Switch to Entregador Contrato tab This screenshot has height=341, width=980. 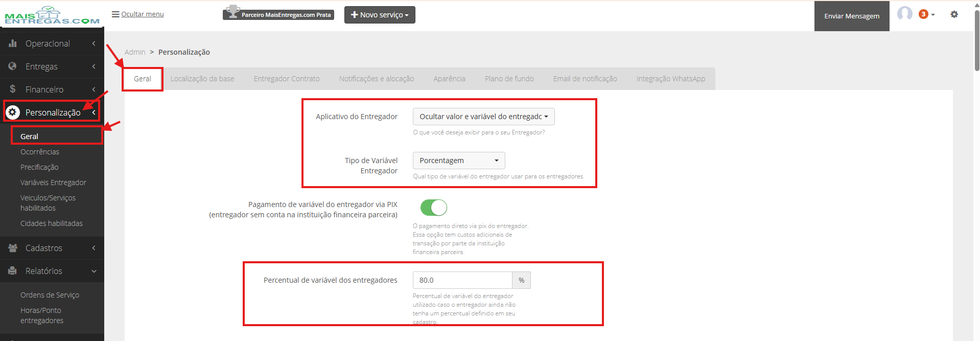[287, 79]
